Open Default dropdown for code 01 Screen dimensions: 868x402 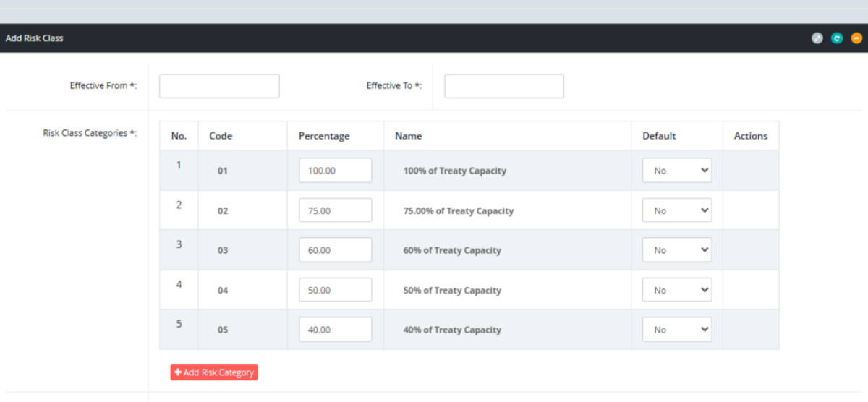pyautogui.click(x=676, y=171)
